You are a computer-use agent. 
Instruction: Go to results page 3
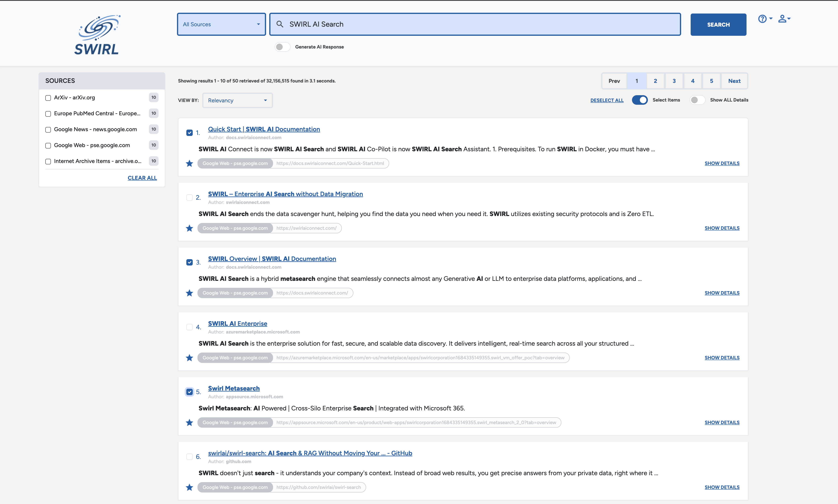click(674, 81)
